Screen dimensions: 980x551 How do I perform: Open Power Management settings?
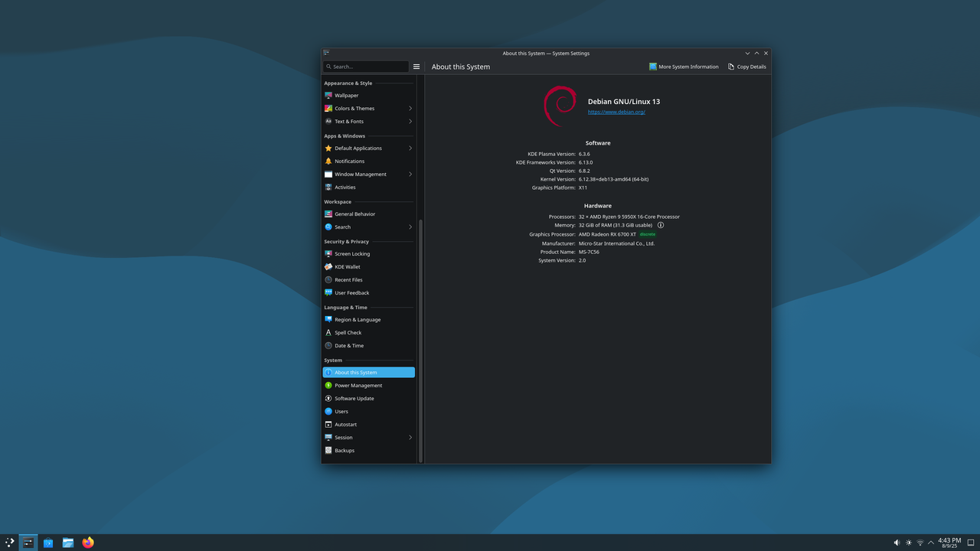[x=368, y=386]
